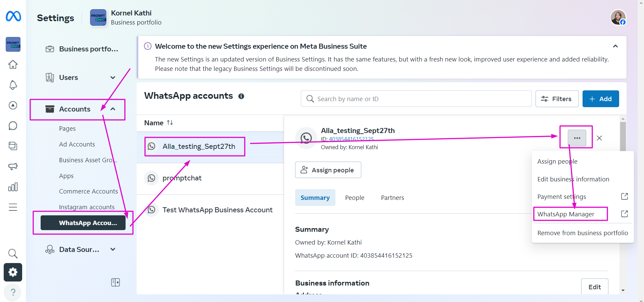Open the three-dots more options button

tap(577, 138)
